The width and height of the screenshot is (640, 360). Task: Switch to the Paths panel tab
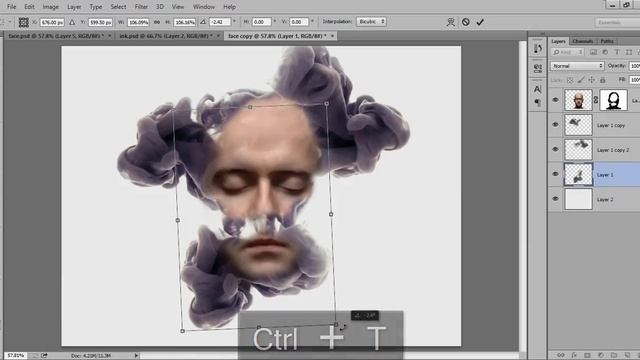tap(607, 41)
